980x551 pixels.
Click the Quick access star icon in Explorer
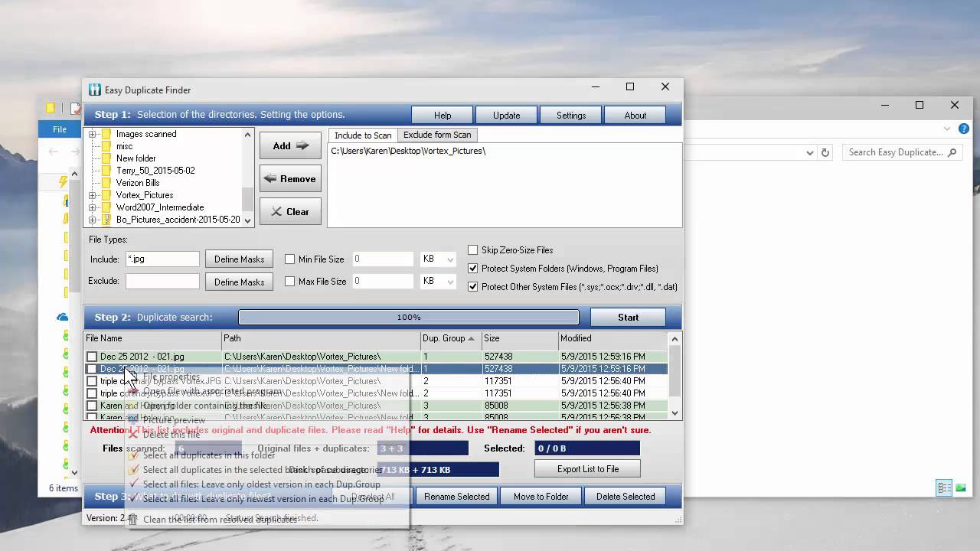(x=64, y=181)
